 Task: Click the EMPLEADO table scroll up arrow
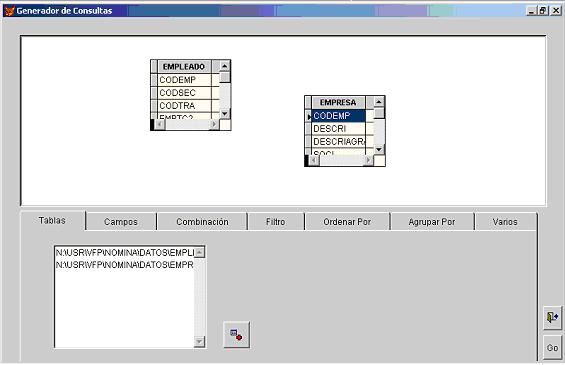(224, 66)
